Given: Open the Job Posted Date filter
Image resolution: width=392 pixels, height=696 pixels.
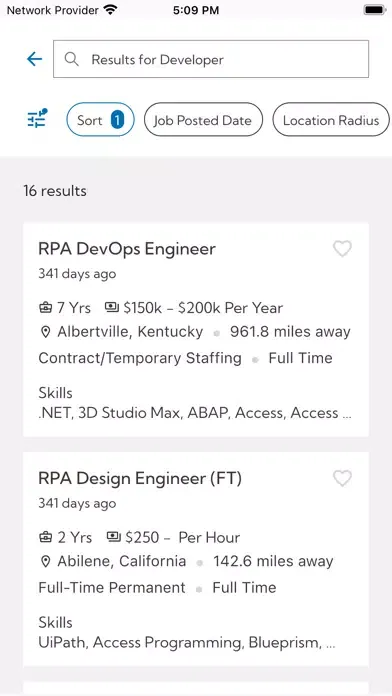Looking at the screenshot, I should [203, 119].
